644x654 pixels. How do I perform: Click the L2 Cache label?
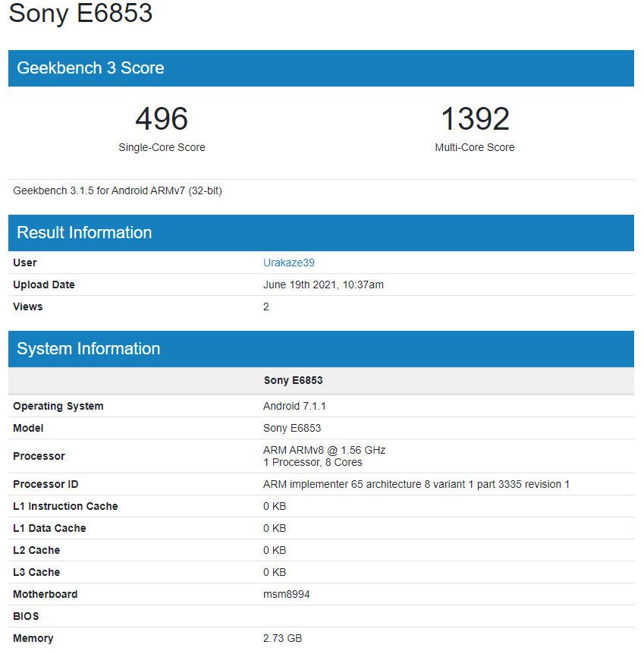click(x=36, y=551)
